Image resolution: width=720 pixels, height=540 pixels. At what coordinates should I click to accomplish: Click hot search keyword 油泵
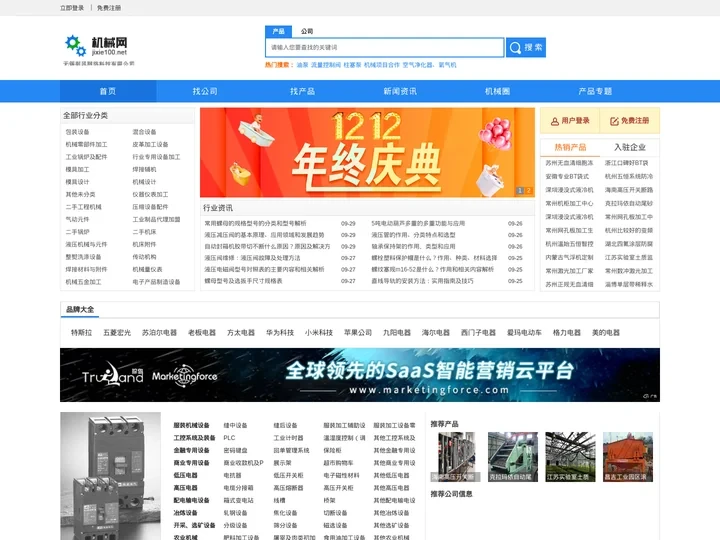[302, 65]
